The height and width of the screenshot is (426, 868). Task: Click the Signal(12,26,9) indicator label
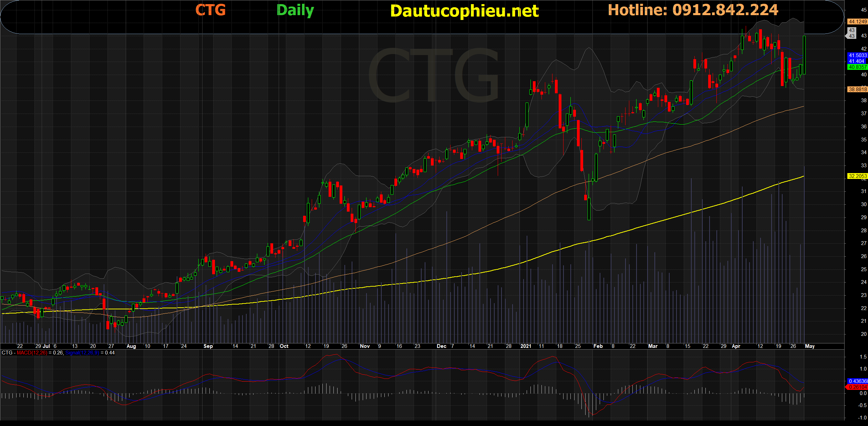(82, 353)
